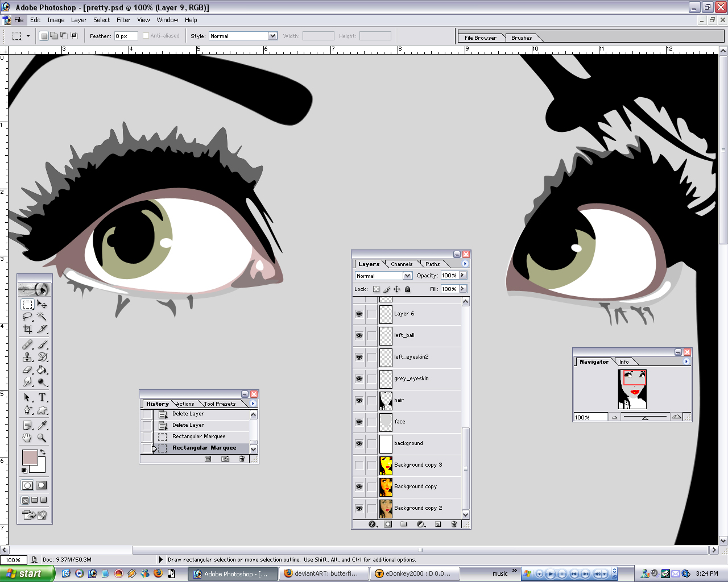Switch to deviantART Firefox taskbar window
This screenshot has height=582, width=728.
[323, 573]
